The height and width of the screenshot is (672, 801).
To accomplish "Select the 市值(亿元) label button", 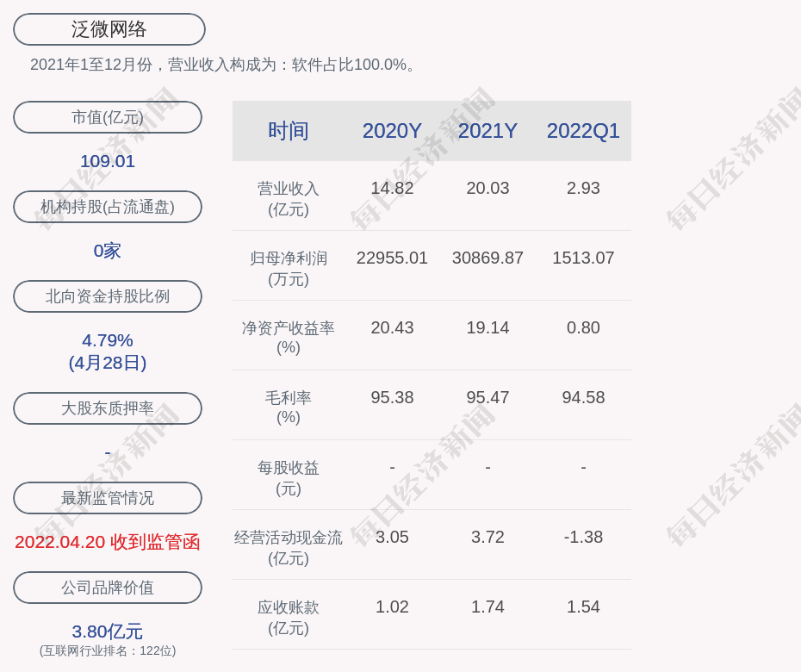I will 108,117.
